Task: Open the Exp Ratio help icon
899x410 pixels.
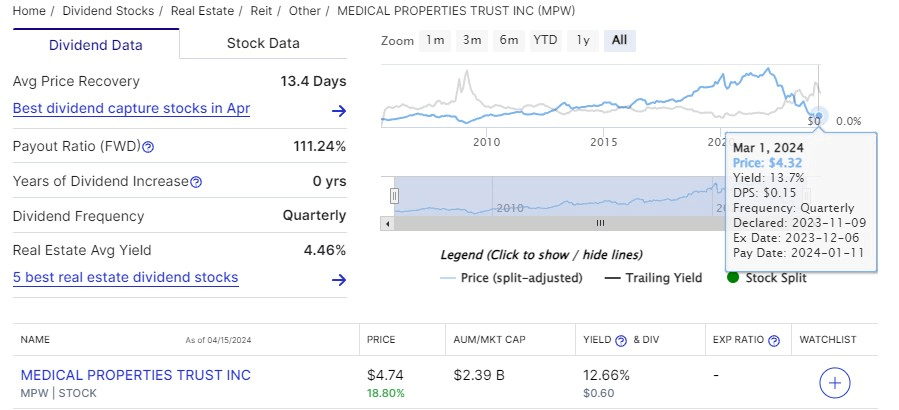Action: [x=773, y=341]
